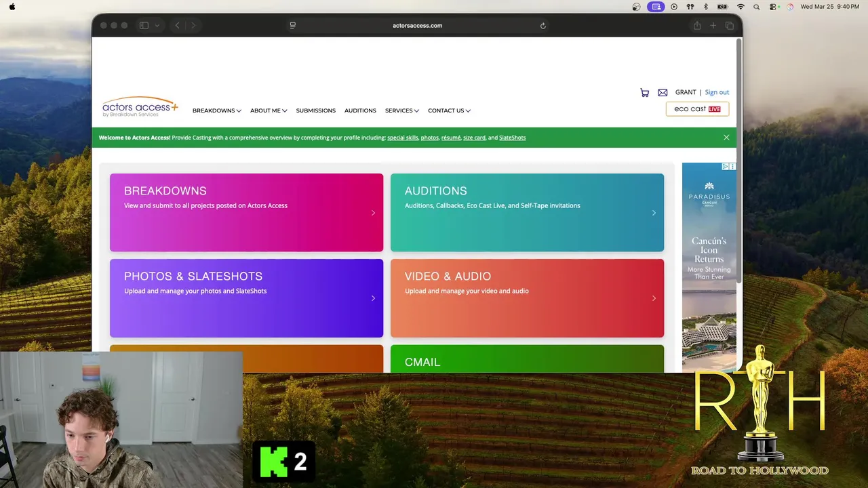The width and height of the screenshot is (868, 488).
Task: Open Control Center
Action: [x=773, y=7]
